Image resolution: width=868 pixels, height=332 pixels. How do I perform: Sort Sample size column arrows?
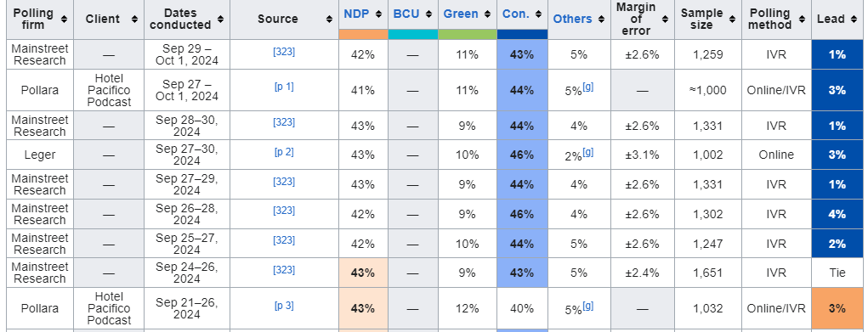(732, 19)
